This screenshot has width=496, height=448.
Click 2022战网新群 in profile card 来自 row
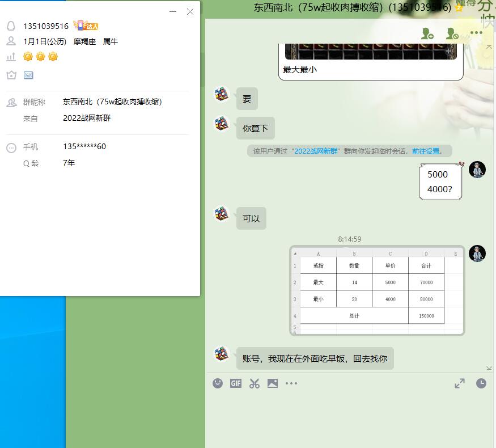coord(88,119)
